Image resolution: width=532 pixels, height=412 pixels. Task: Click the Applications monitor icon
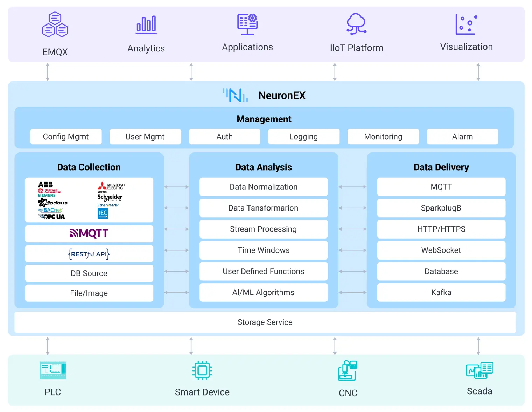tap(247, 24)
